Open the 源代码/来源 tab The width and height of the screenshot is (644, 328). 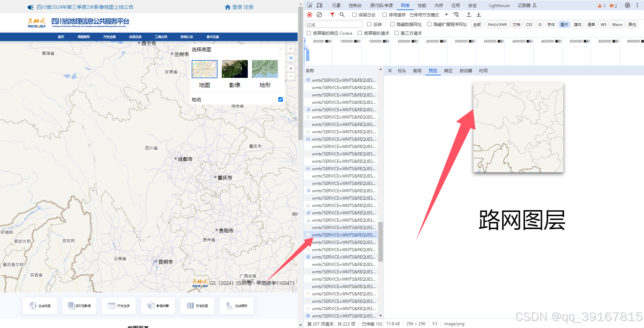(381, 6)
